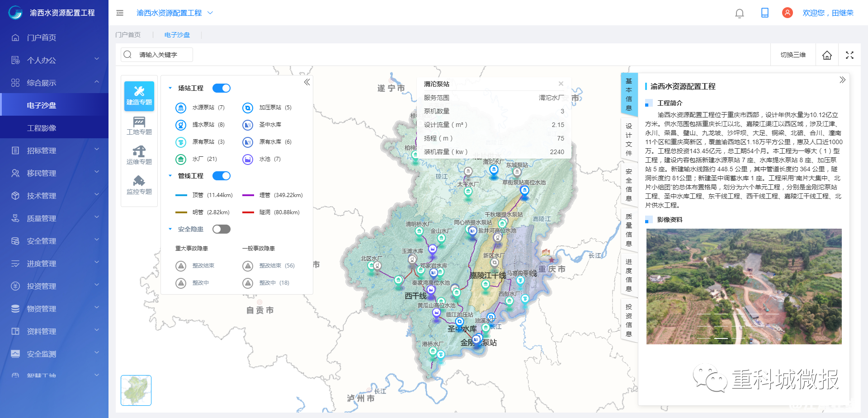
Task: Click the purple 埋管 line swatch
Action: tap(248, 195)
